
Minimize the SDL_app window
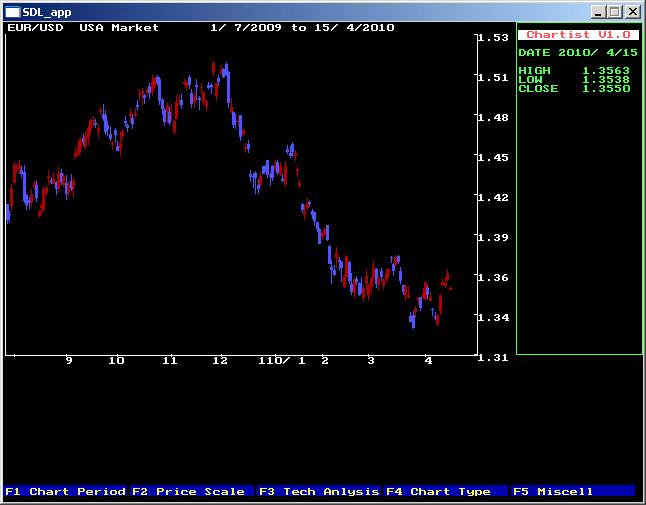coord(598,12)
